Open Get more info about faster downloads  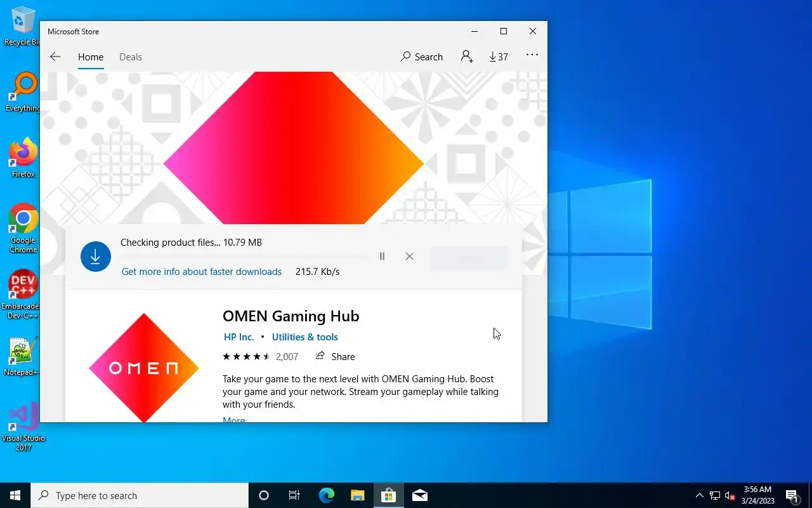pos(202,272)
